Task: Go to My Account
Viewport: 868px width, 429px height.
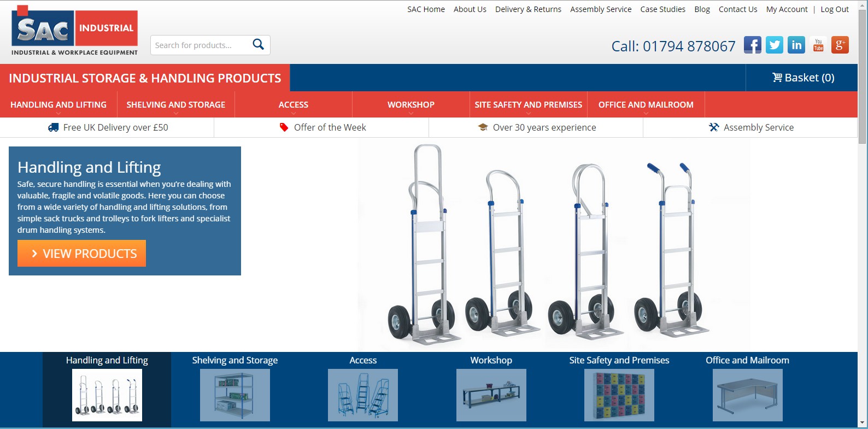Action: click(x=787, y=9)
